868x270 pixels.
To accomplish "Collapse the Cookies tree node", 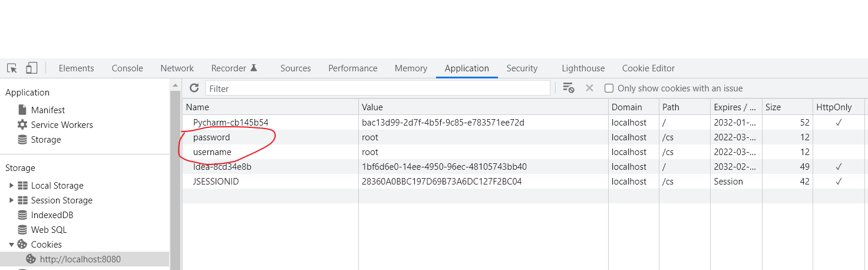I will (x=11, y=245).
